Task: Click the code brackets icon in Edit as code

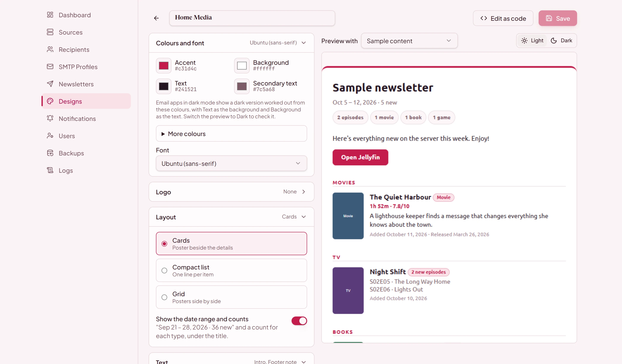Action: tap(484, 18)
